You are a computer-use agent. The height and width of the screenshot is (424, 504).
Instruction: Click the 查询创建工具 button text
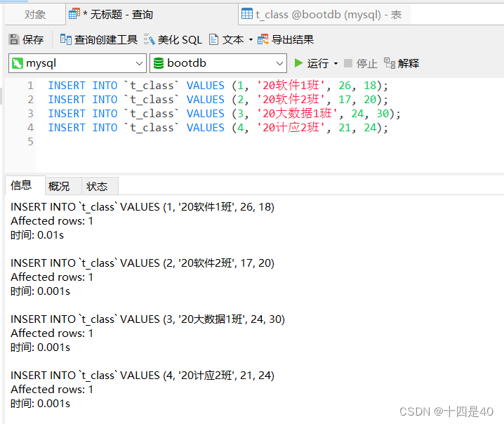pos(106,39)
